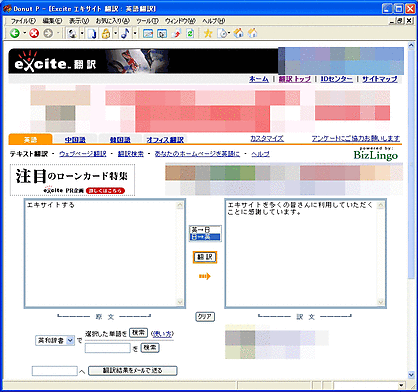Go to ウェブページ翻訳 link
418x392 pixels.
83,154
